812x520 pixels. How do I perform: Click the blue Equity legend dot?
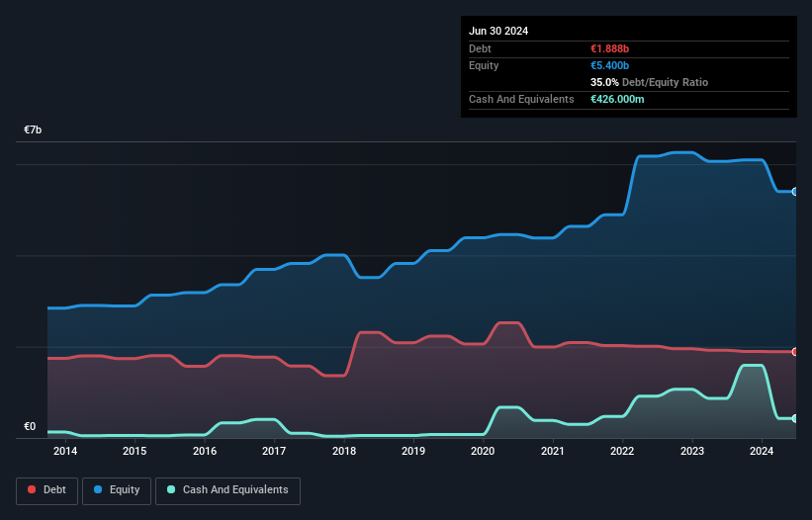pos(98,489)
